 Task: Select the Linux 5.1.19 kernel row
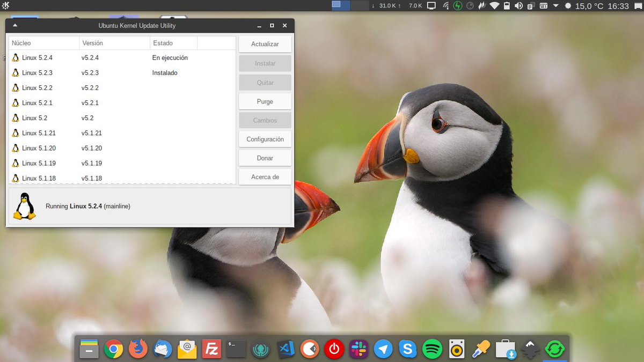point(122,162)
